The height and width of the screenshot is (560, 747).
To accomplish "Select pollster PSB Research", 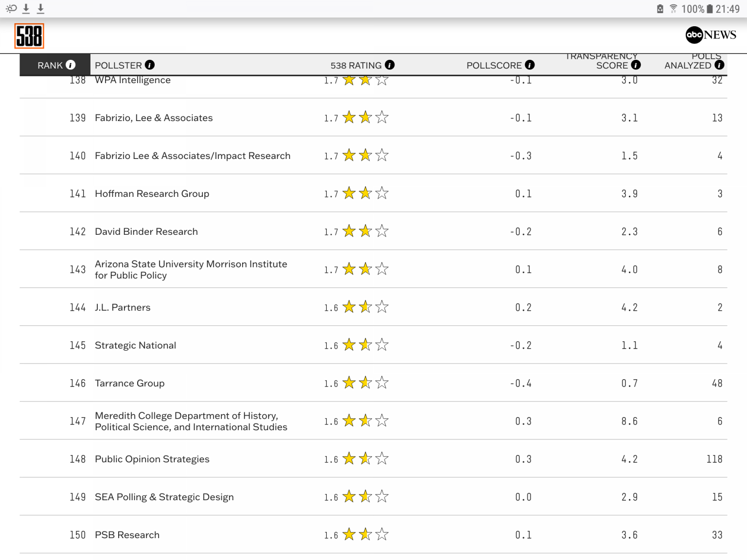I will pos(127,535).
